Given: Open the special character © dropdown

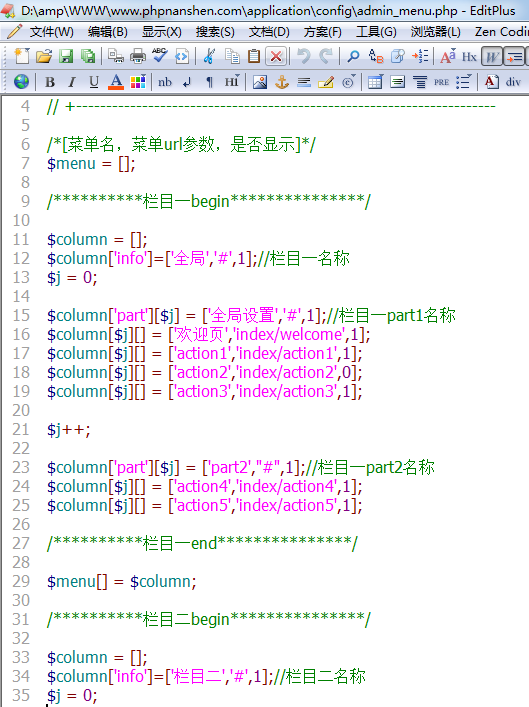Looking at the screenshot, I should (x=349, y=82).
